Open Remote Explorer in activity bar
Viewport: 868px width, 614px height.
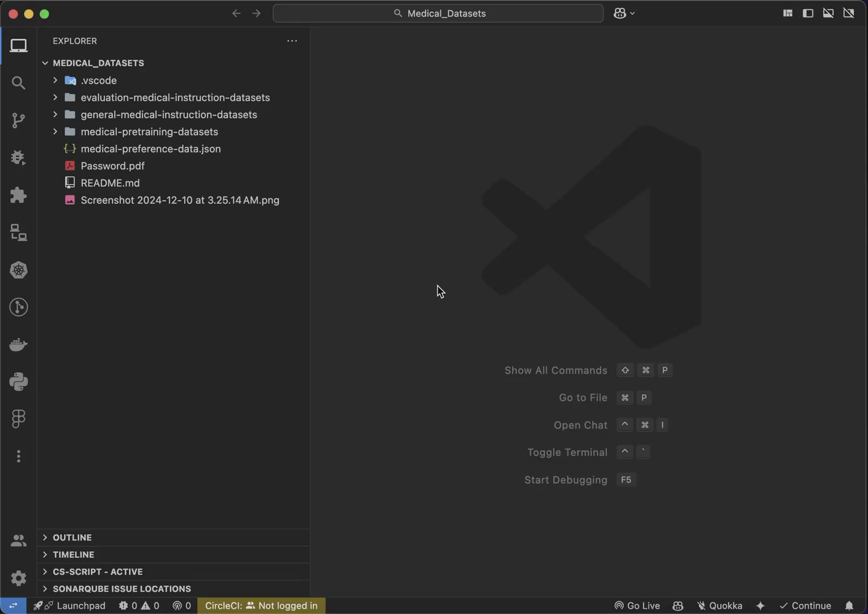(18, 233)
